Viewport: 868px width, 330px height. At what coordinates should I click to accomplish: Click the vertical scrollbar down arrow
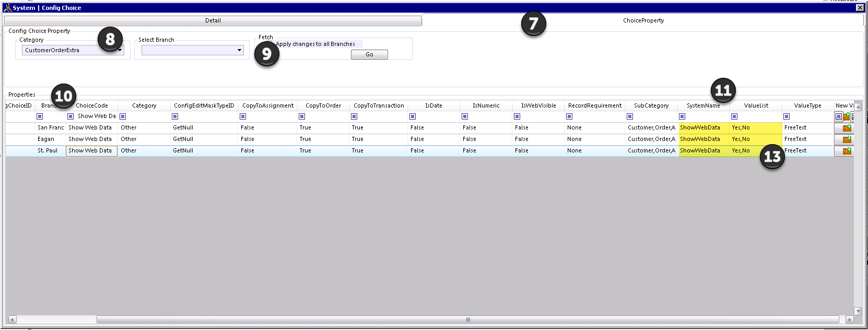[858, 311]
